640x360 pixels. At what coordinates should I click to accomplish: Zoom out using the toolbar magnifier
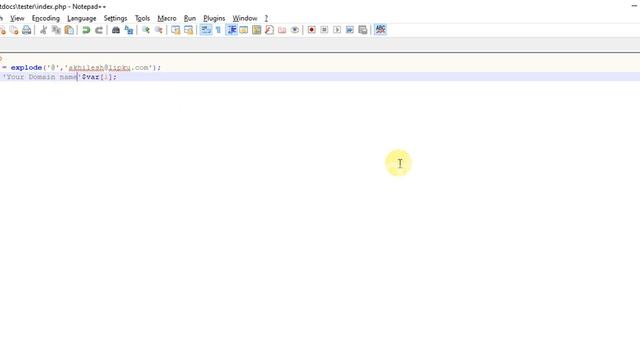pos(159,30)
